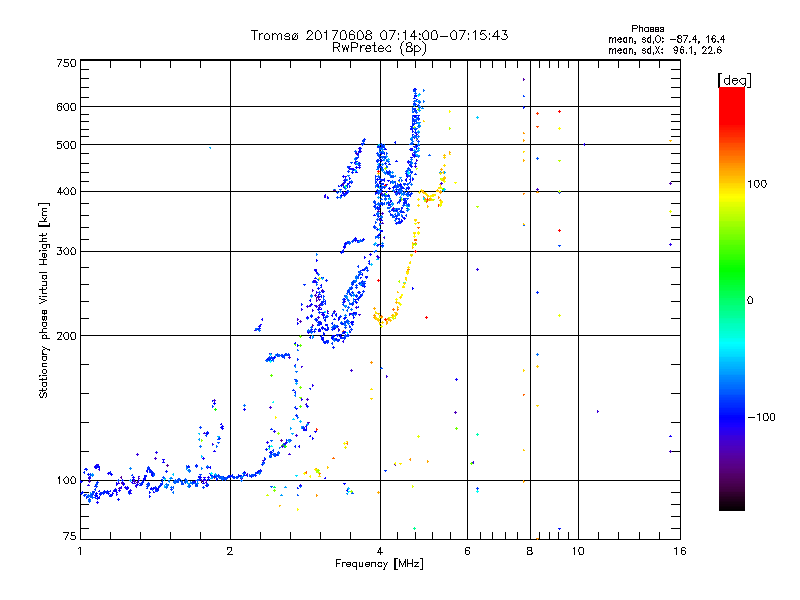This screenshot has height=600, width=800.
Task: Click the x-axis tick label '16'
Action: click(x=680, y=551)
